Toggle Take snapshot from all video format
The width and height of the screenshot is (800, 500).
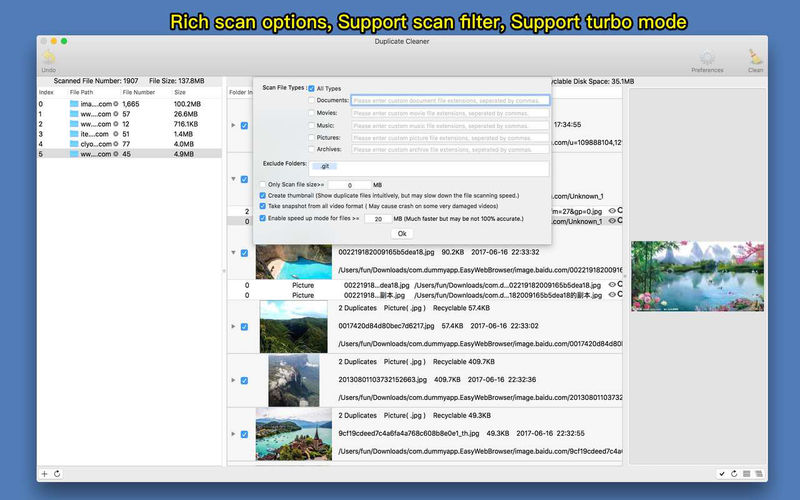(x=263, y=206)
